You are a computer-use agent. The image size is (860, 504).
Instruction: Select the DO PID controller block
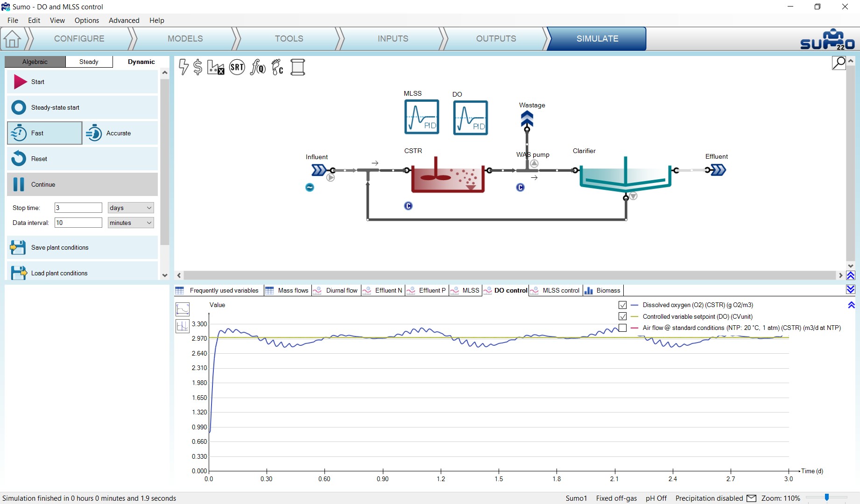coord(471,118)
